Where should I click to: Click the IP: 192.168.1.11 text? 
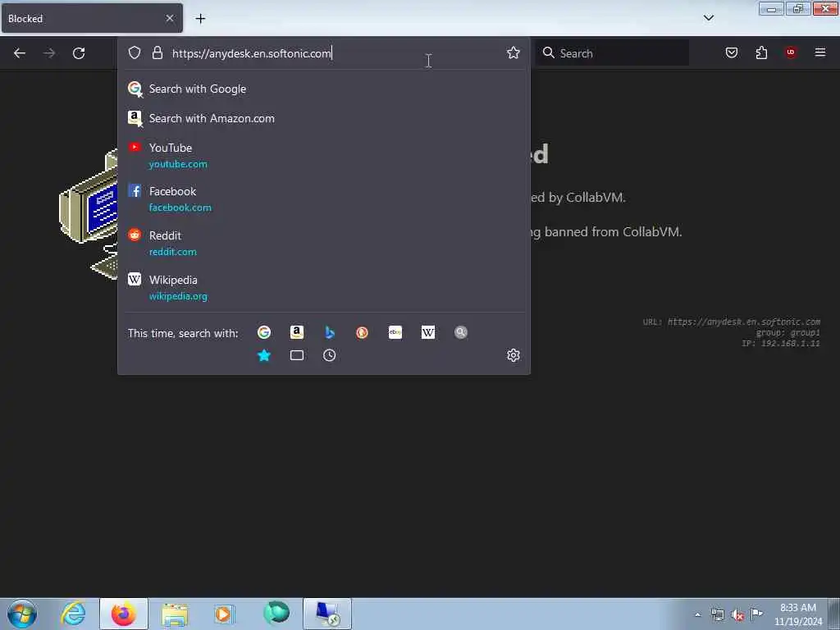tap(781, 344)
